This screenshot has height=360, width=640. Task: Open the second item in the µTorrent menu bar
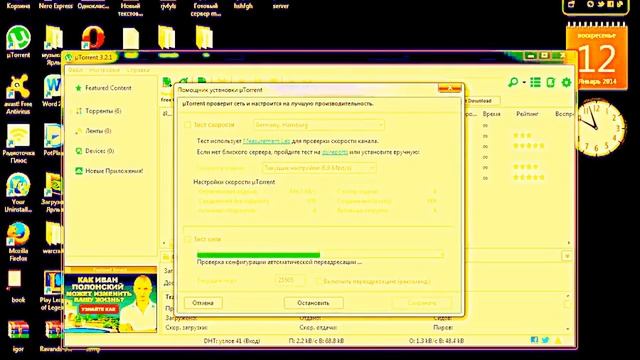pyautogui.click(x=104, y=70)
